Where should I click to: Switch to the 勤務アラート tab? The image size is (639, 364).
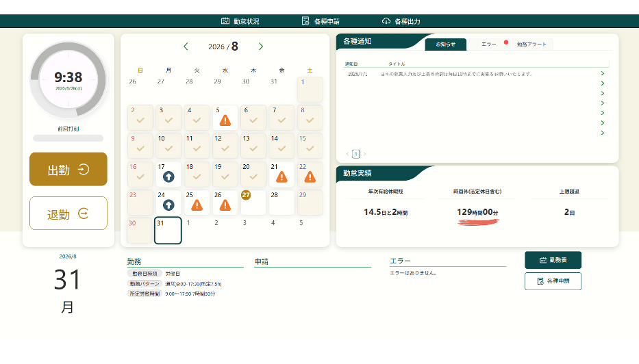(531, 44)
